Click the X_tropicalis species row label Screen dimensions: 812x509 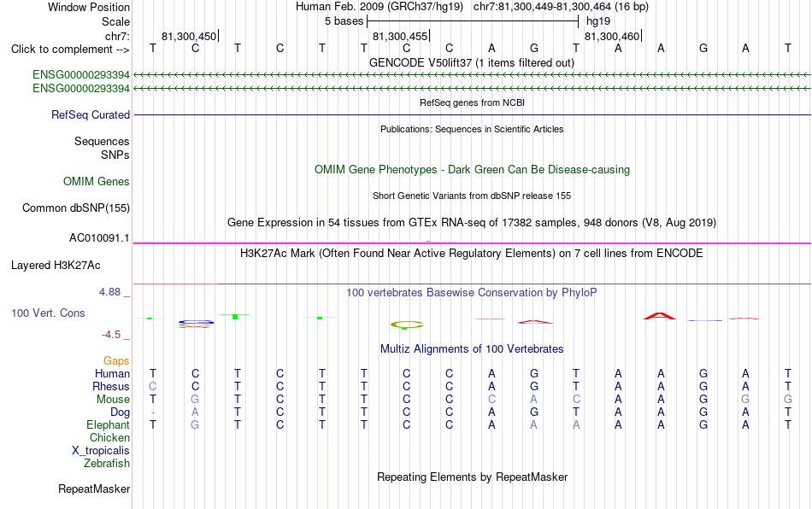click(101, 451)
